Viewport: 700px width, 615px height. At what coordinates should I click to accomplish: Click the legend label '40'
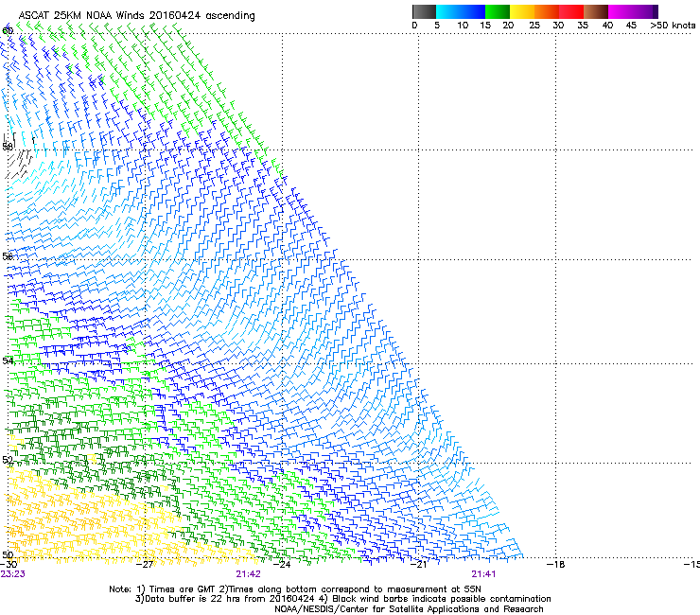pos(607,26)
